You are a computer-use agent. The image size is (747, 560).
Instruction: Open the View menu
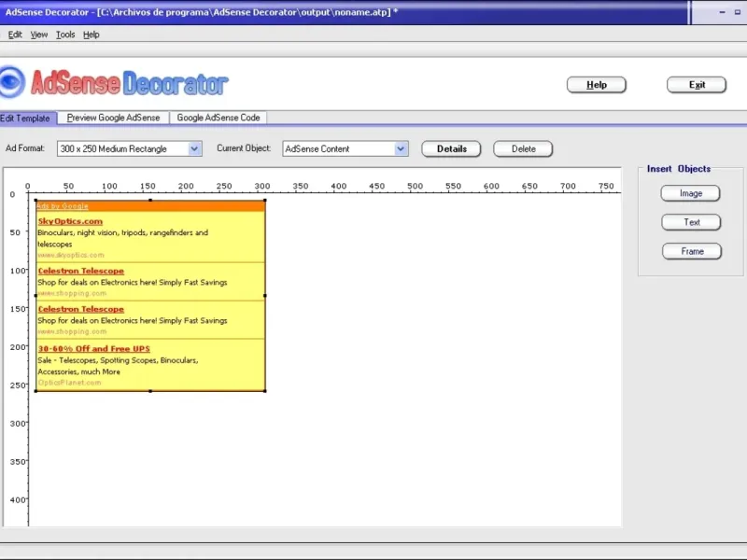(39, 35)
